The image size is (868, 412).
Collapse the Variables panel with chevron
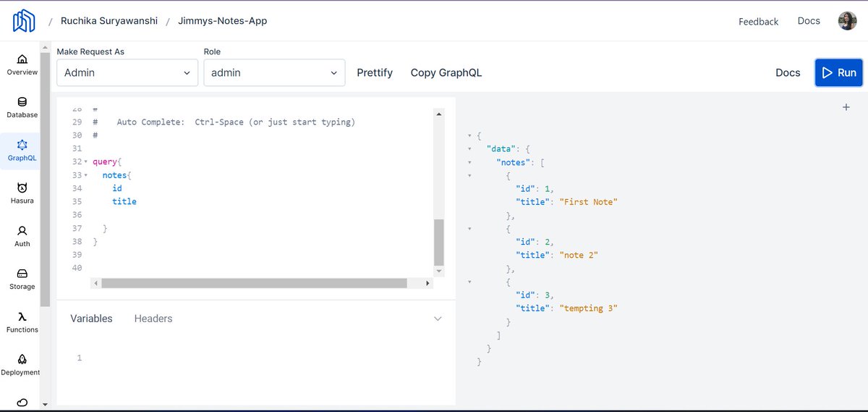pyautogui.click(x=437, y=319)
